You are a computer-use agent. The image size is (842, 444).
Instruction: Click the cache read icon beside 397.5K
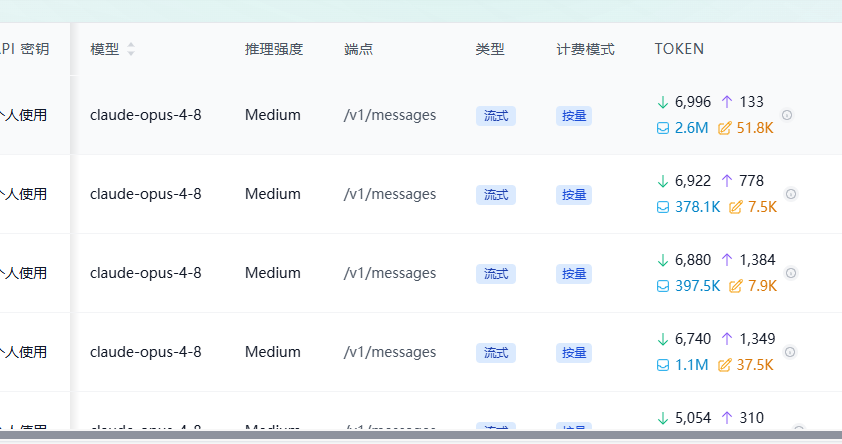[x=663, y=286]
